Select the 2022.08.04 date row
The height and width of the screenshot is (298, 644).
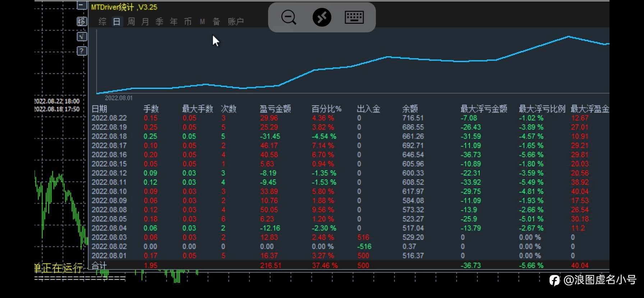[109, 228]
